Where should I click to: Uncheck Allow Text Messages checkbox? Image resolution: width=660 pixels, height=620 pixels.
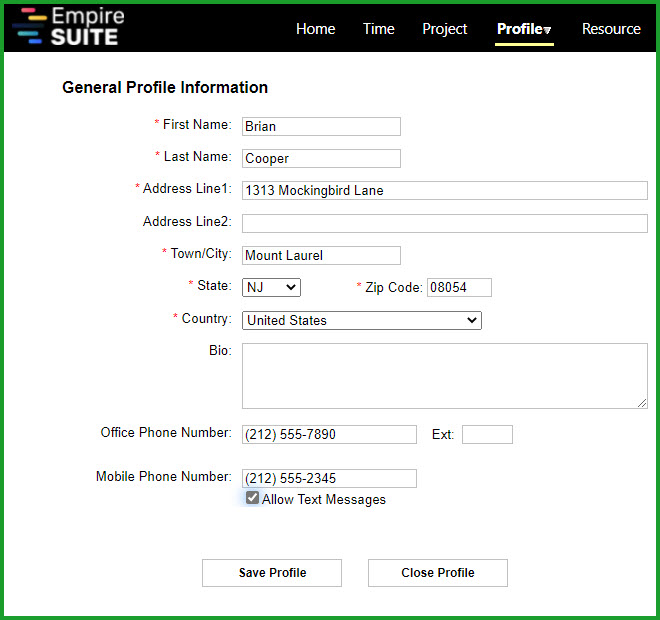click(x=252, y=498)
